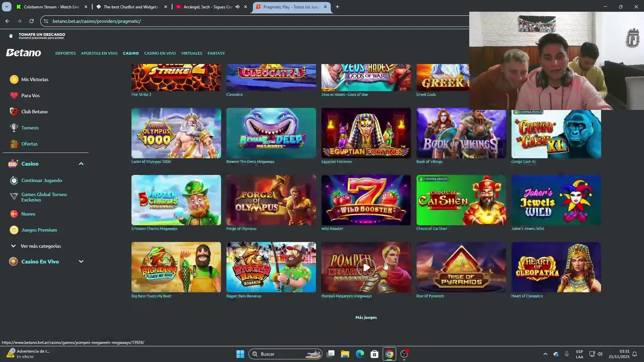Show hidden system tray icons

point(545,354)
